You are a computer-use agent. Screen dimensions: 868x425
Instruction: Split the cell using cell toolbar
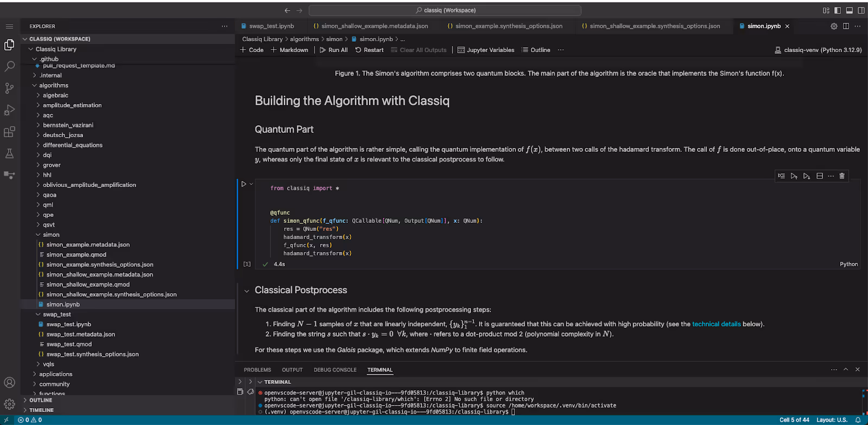(820, 176)
